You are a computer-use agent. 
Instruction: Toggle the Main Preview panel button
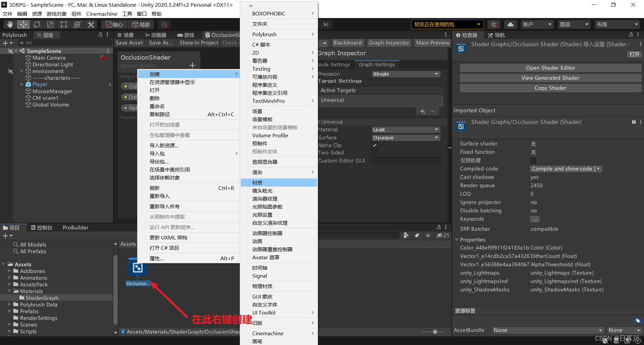pos(433,43)
